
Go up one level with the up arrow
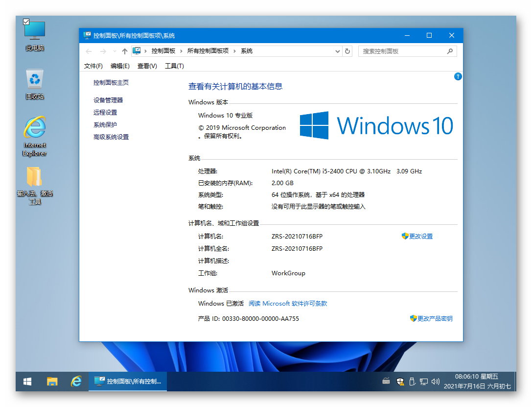125,51
